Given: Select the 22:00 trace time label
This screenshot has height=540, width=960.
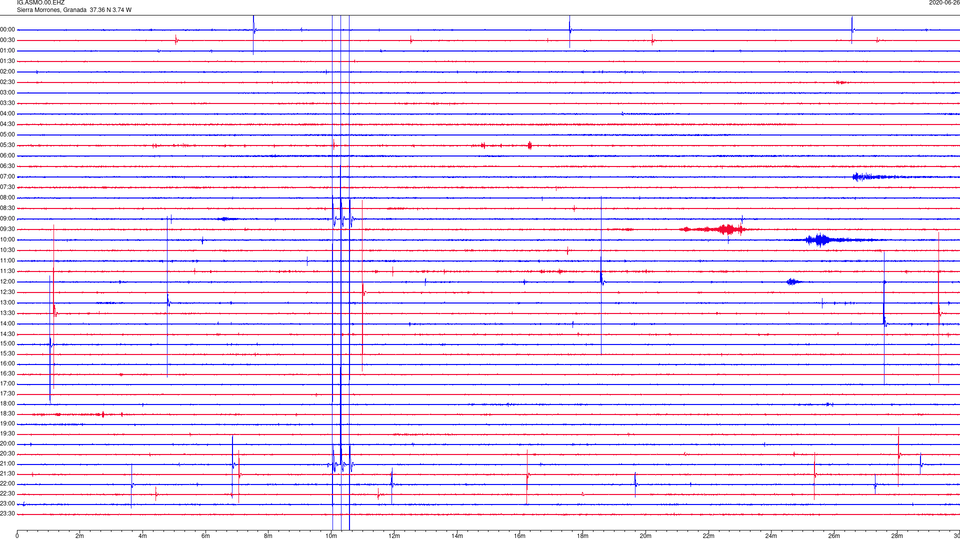Looking at the screenshot, I should point(8,484).
